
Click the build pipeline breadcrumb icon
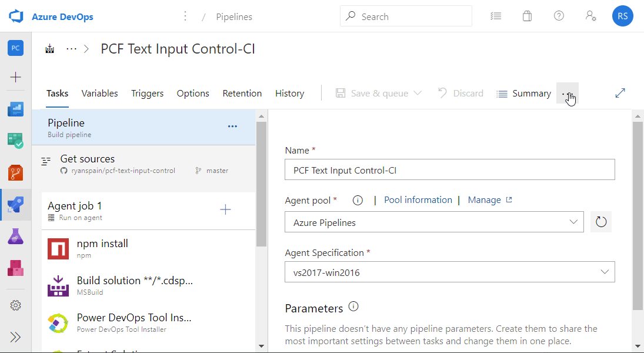pos(49,49)
